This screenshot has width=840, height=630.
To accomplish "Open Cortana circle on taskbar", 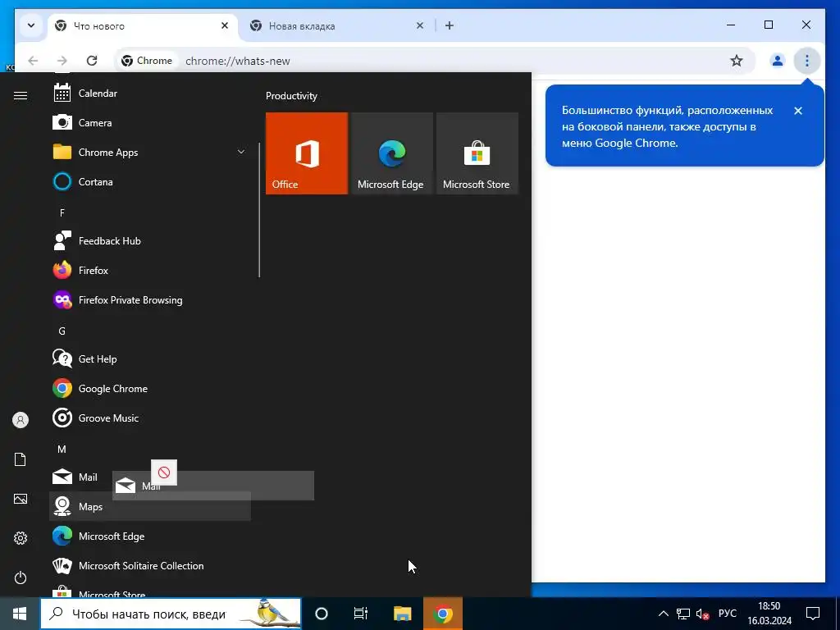I will click(x=322, y=614).
